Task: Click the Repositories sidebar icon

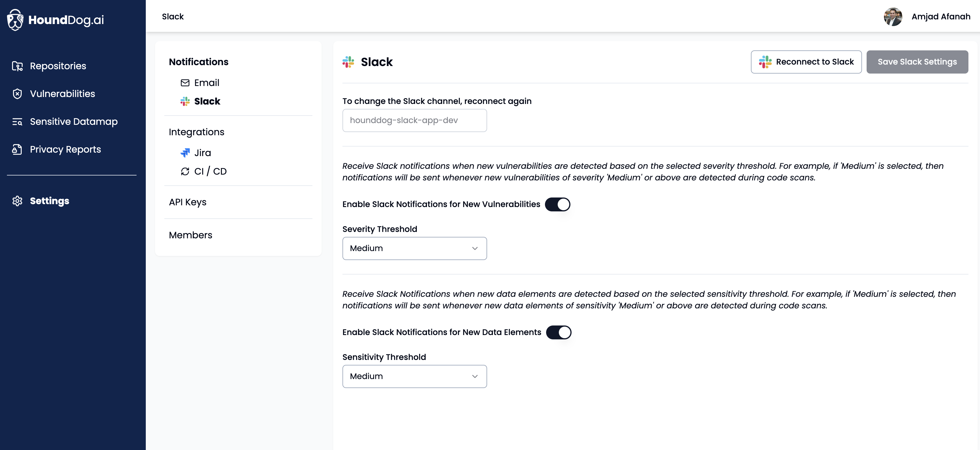Action: click(x=17, y=66)
